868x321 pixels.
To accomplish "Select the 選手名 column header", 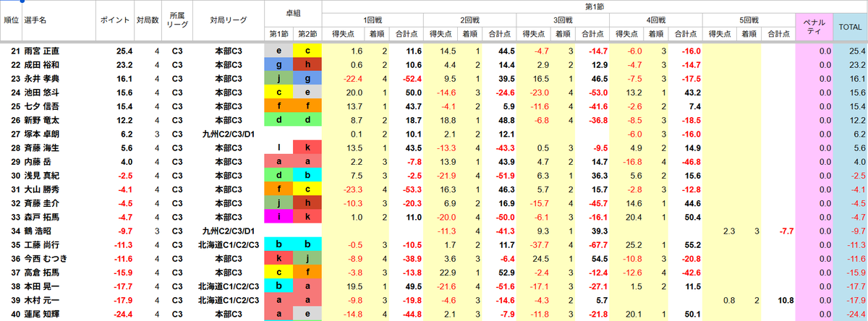I will (59, 22).
